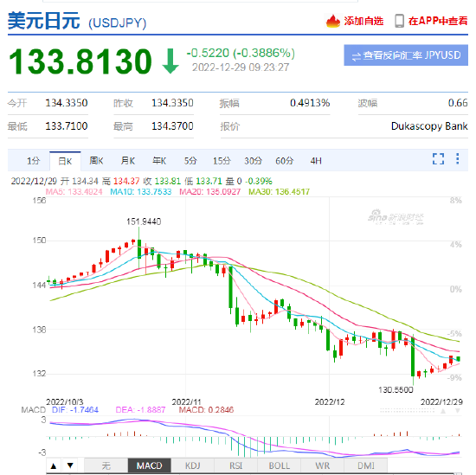Click the 最低 value 133.7100
Image resolution: width=476 pixels, height=475 pixels.
(x=67, y=126)
